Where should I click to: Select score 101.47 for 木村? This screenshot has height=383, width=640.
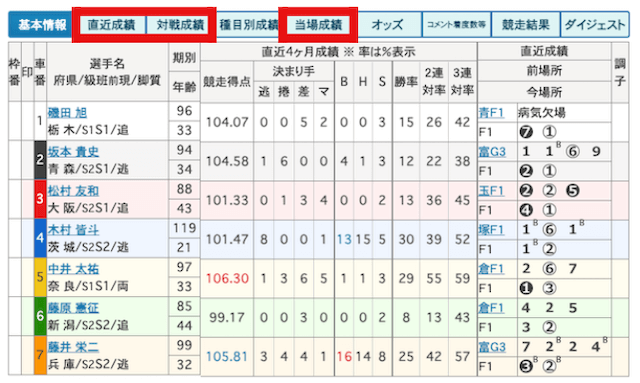[227, 239]
